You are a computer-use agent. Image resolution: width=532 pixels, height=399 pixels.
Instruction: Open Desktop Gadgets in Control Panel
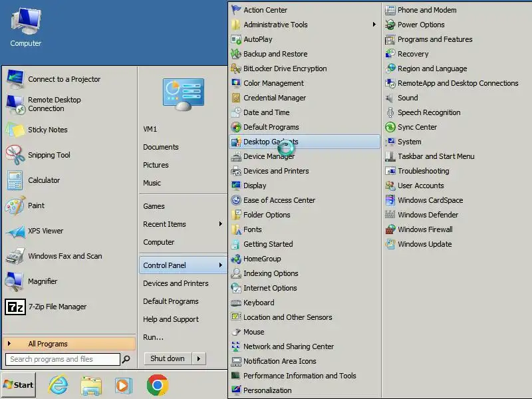305,142
